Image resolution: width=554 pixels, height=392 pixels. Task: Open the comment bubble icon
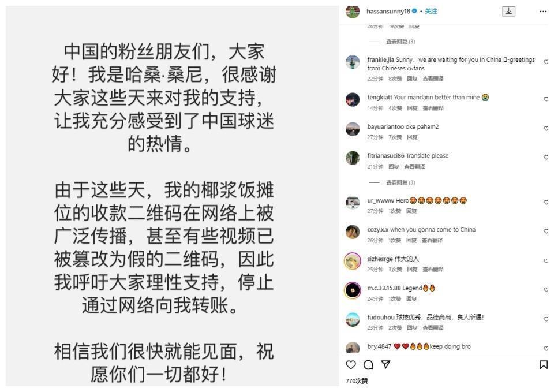click(x=368, y=365)
